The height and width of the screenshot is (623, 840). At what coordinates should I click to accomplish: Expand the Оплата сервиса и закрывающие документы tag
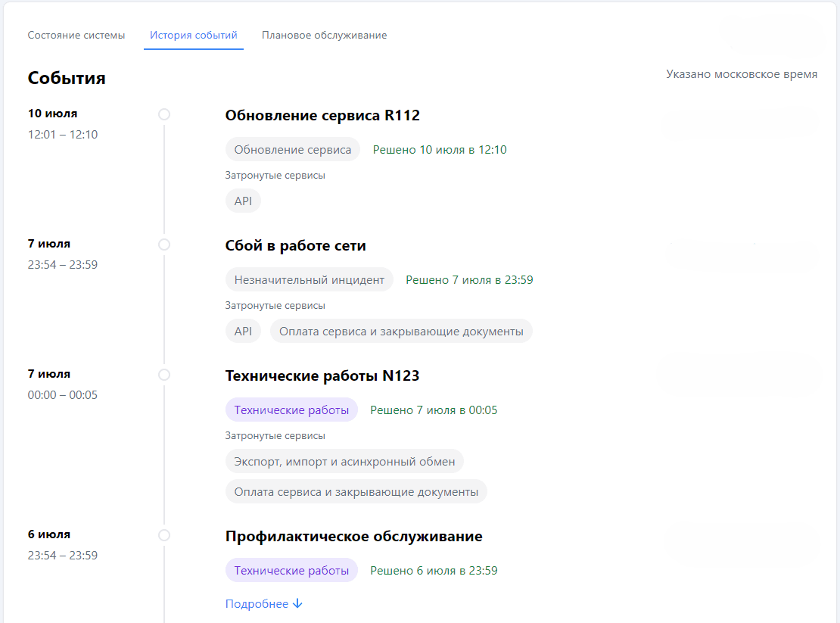[x=356, y=491]
